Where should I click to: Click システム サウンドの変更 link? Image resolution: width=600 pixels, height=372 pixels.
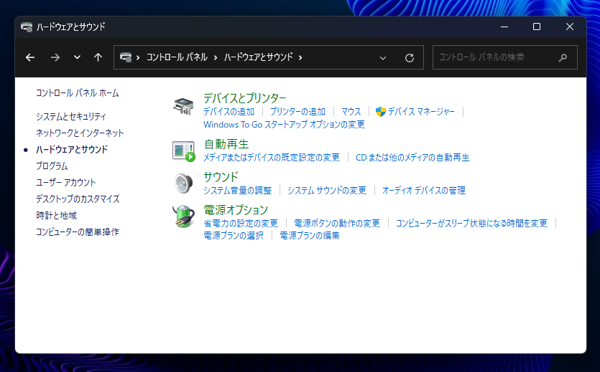pos(327,190)
